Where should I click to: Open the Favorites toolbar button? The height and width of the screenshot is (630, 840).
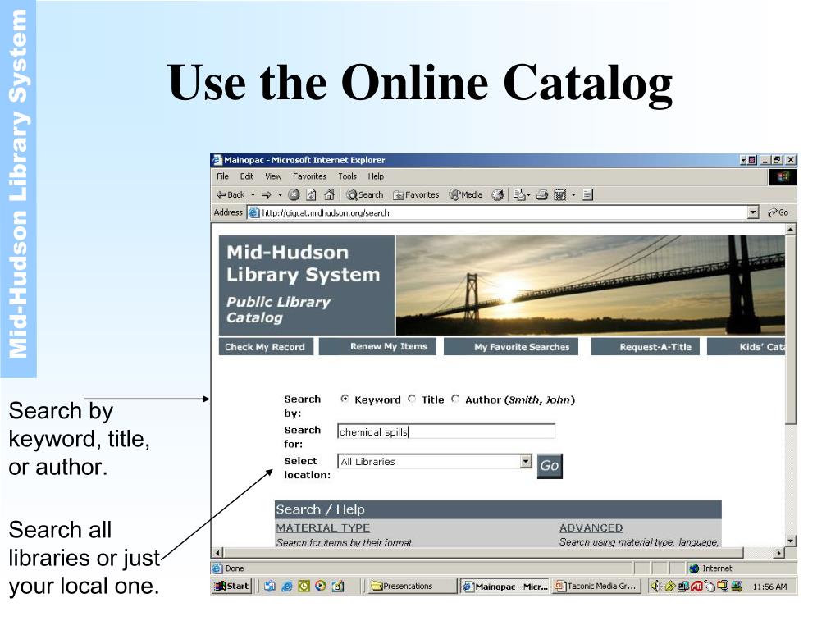pyautogui.click(x=416, y=195)
